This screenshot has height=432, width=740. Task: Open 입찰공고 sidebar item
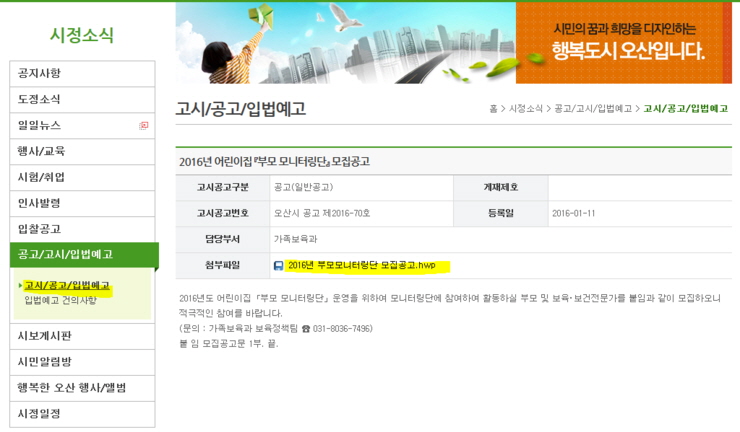point(40,230)
